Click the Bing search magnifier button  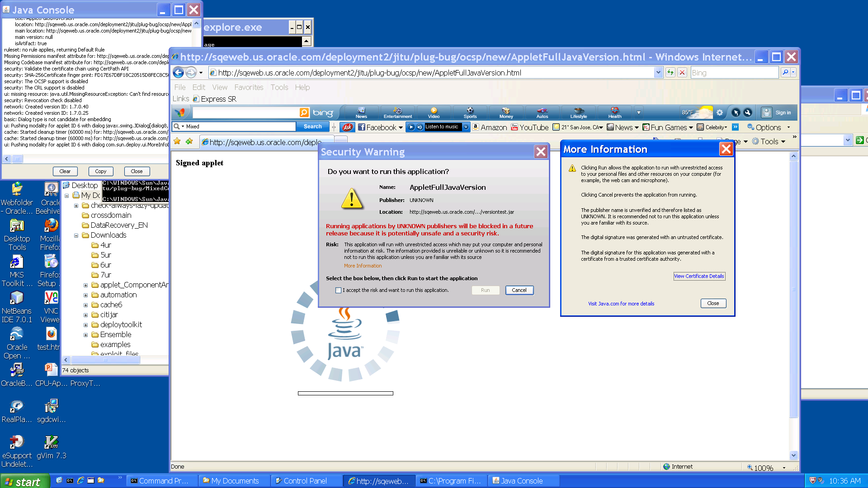[785, 72]
